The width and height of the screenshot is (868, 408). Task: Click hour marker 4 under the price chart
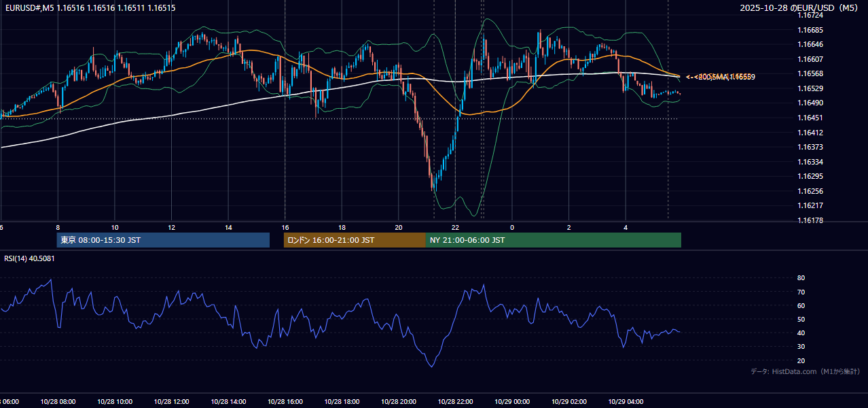626,227
